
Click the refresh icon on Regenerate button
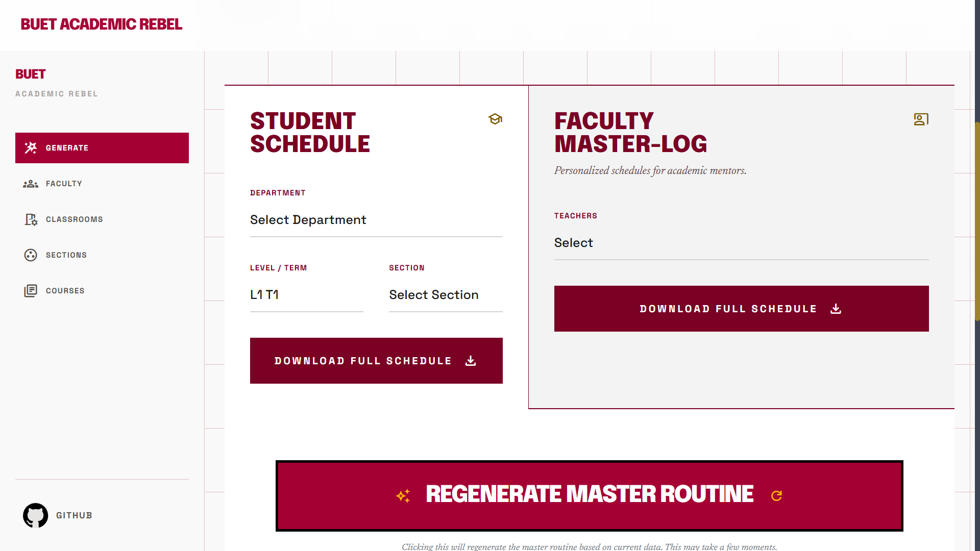pyautogui.click(x=777, y=496)
